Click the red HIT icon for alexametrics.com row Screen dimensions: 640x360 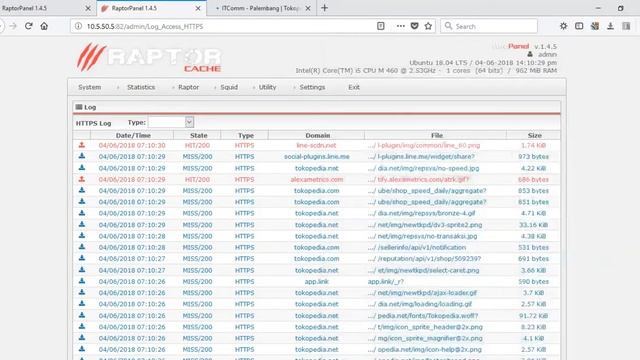coord(82,179)
